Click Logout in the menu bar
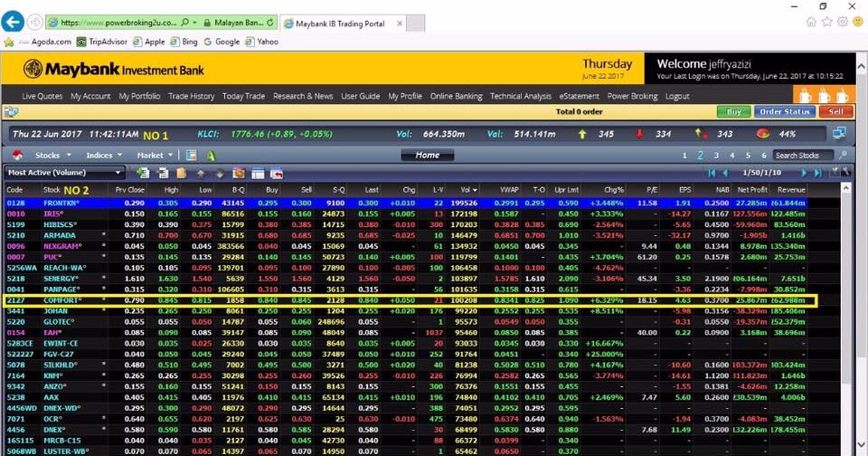Screen dimensions: 868x456 677,96
